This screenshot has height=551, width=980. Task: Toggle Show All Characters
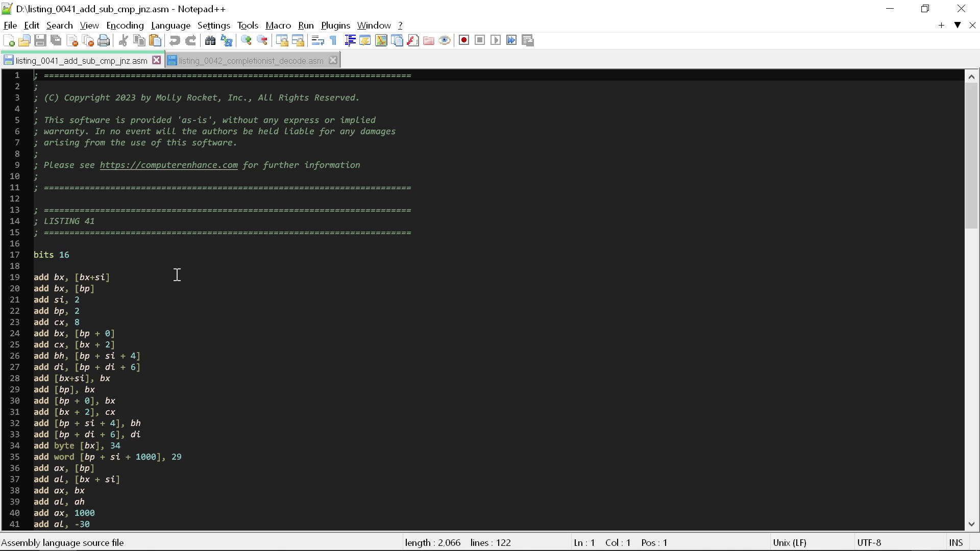coord(333,40)
